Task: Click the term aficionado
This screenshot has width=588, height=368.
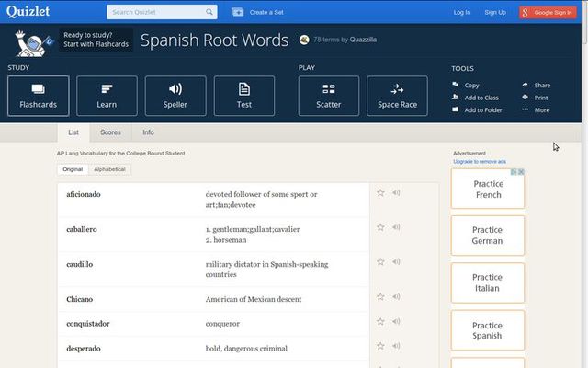Action: click(84, 194)
